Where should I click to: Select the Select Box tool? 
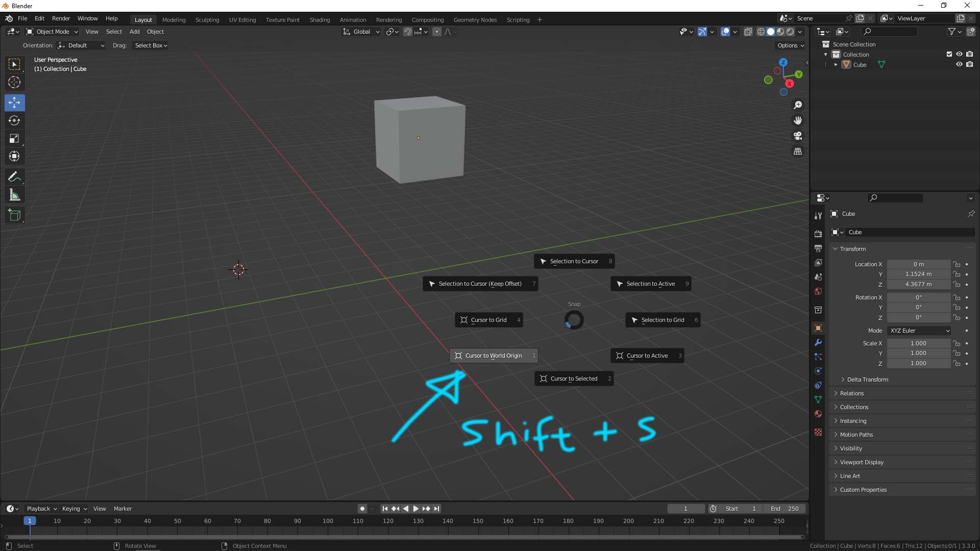click(x=14, y=64)
